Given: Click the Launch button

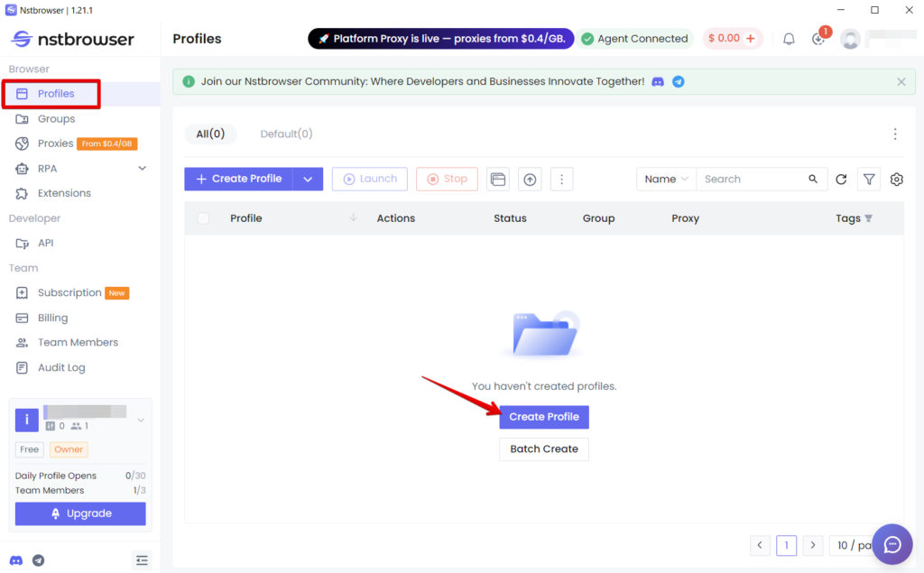Looking at the screenshot, I should point(369,180).
